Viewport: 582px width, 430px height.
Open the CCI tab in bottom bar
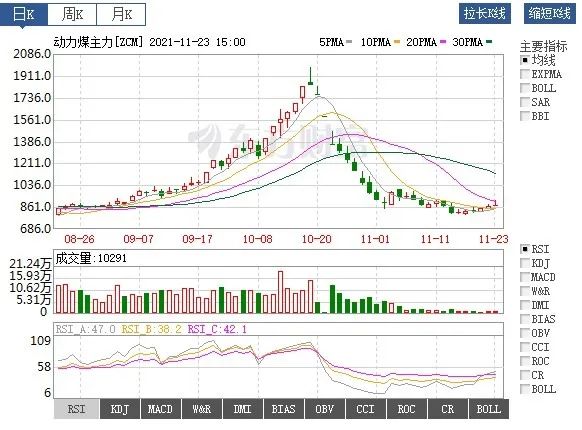point(366,409)
